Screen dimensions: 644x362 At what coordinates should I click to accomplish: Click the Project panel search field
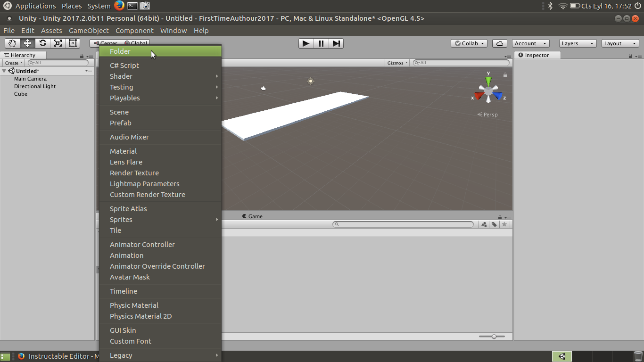tap(403, 224)
